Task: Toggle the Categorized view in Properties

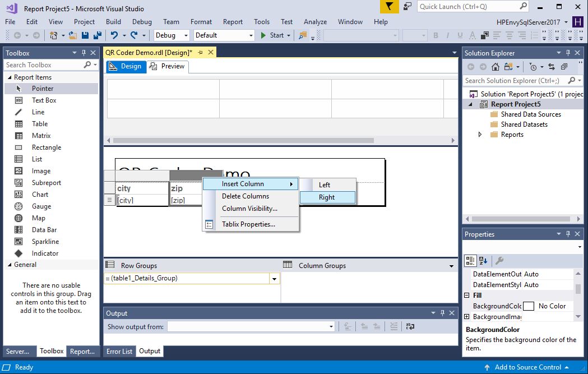Action: [x=471, y=261]
